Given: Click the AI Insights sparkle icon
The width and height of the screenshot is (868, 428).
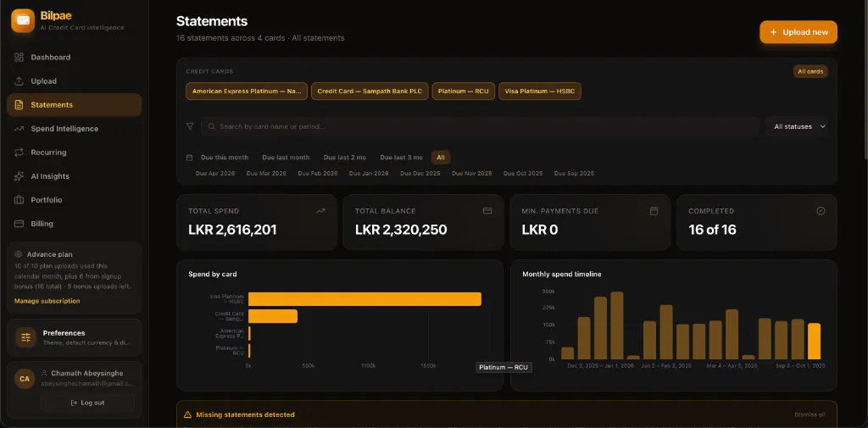Looking at the screenshot, I should [x=19, y=176].
